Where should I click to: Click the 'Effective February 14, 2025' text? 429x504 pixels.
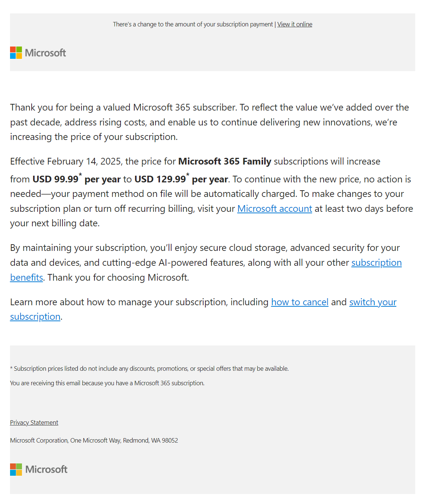[66, 161]
